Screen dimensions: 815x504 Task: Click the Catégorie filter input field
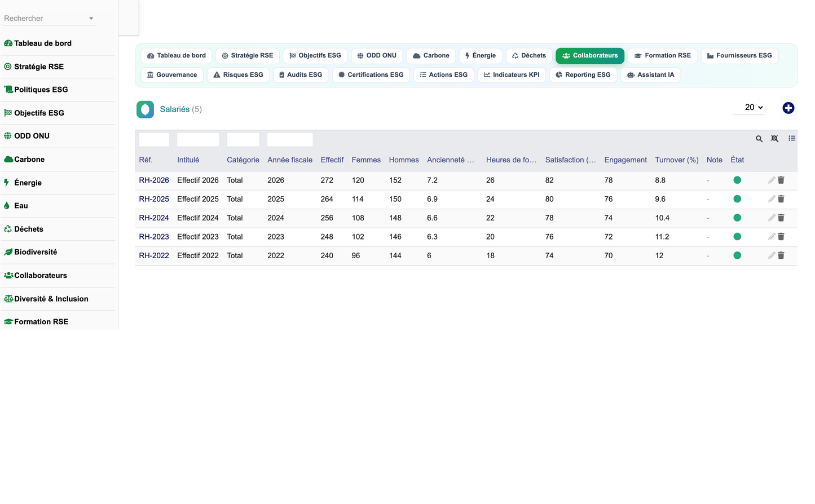pos(243,139)
